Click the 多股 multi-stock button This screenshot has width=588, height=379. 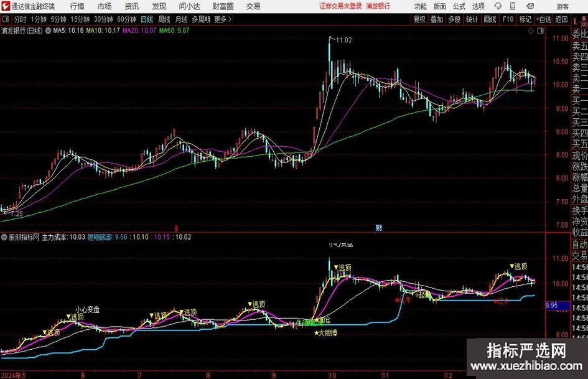click(454, 19)
